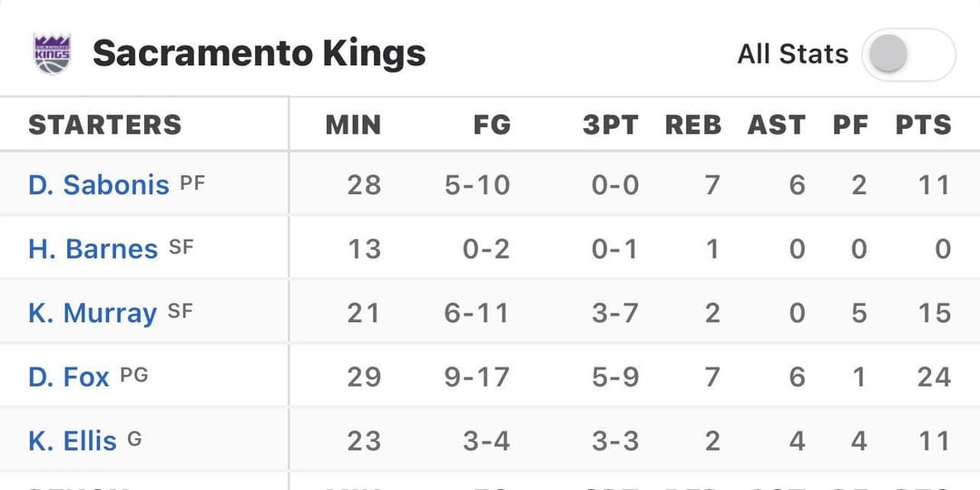
Task: Click the REB column header
Action: (x=693, y=124)
